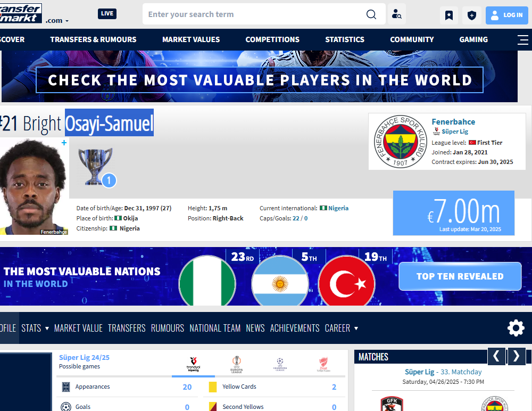Select the Europa League competition icon

(237, 365)
